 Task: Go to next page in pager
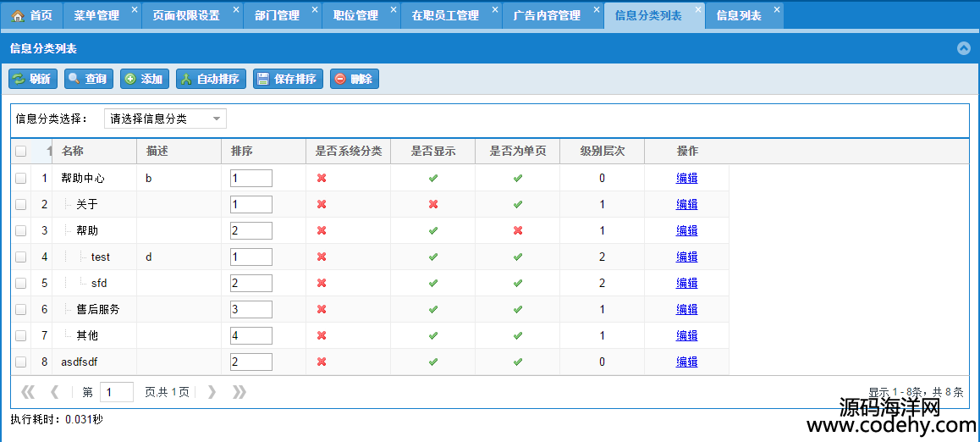[212, 391]
